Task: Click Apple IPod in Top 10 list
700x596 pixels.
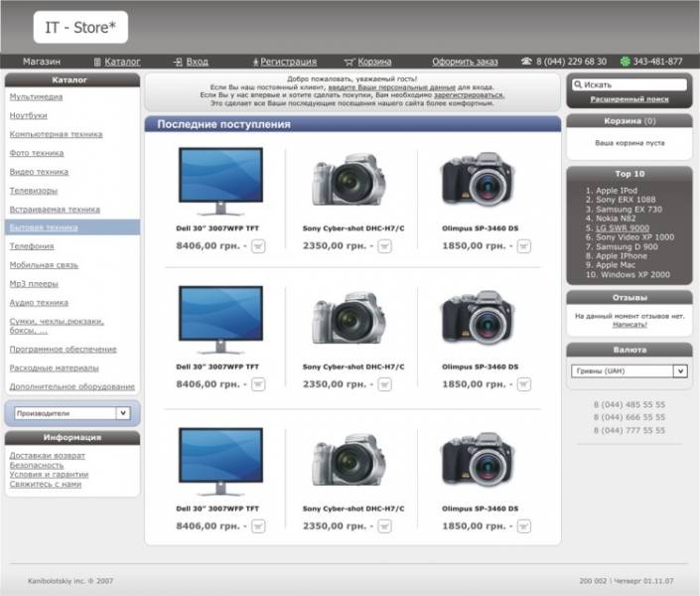Action: tap(617, 191)
